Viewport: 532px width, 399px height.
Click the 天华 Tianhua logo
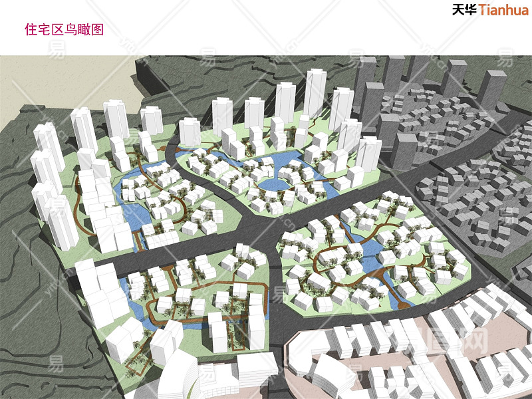pyautogui.click(x=490, y=9)
